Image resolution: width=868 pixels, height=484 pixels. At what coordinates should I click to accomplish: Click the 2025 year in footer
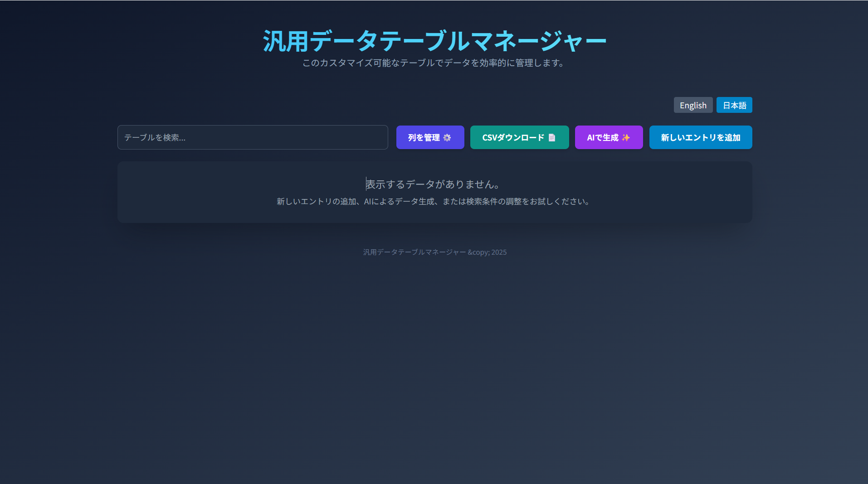(x=499, y=252)
